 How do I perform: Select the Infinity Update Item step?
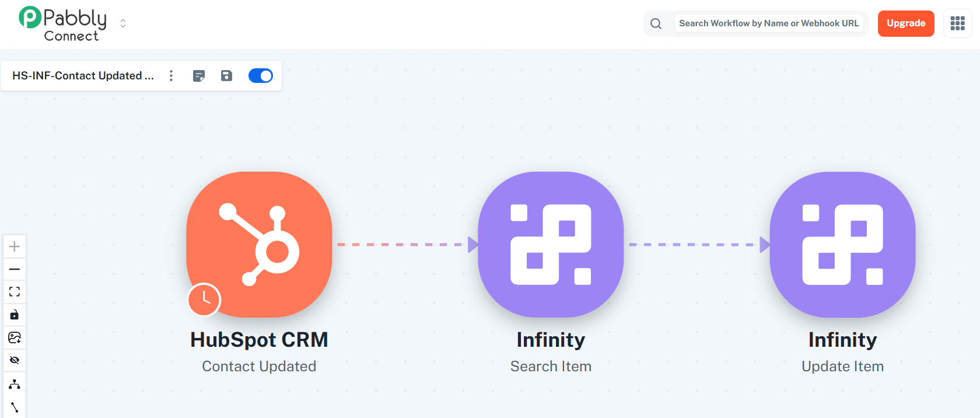tap(842, 245)
